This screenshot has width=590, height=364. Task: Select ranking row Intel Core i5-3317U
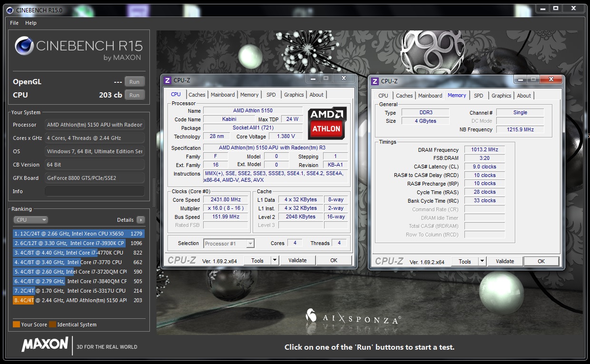tap(79, 291)
